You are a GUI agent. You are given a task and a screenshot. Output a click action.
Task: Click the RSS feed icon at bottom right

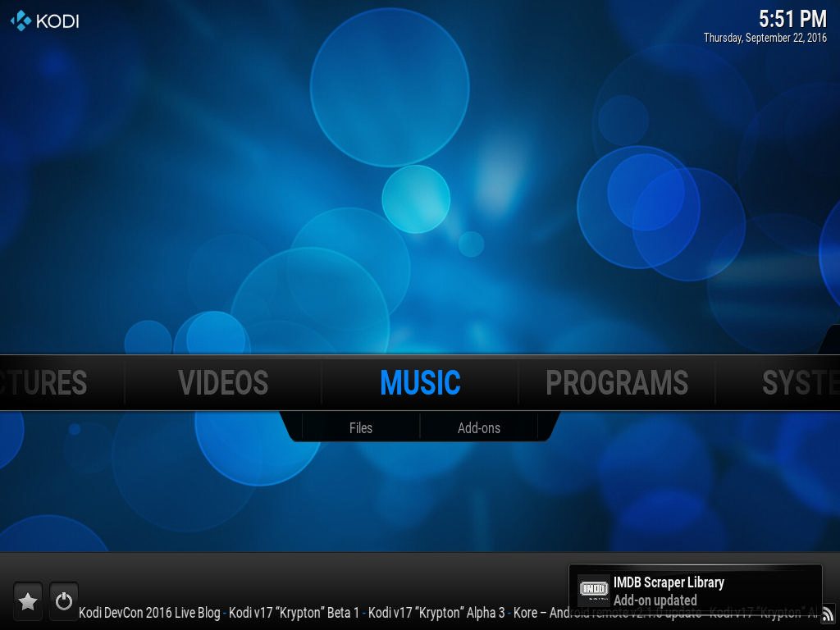coord(828,614)
